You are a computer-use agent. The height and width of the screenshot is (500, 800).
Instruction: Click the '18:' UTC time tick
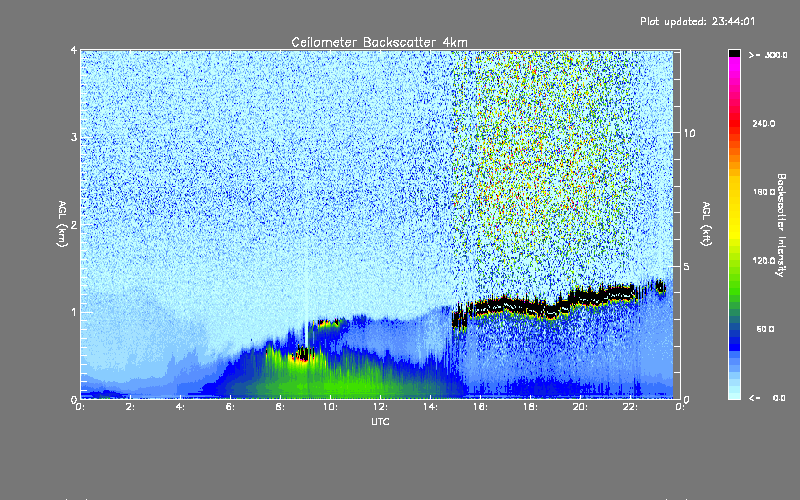pos(530,407)
